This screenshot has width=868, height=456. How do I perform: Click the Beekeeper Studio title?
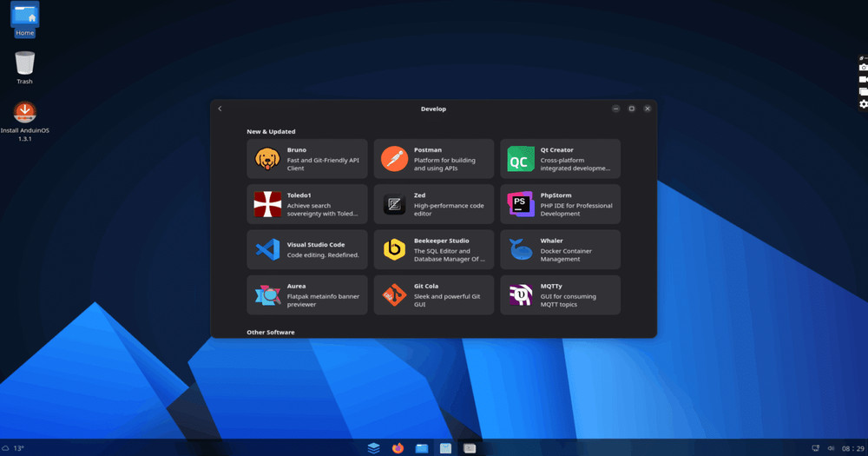[441, 241]
